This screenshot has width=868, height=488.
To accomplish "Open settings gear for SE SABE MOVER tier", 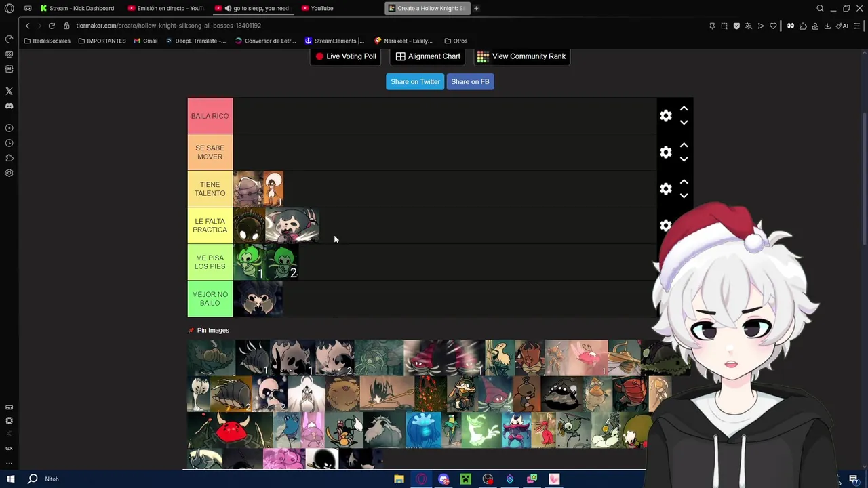I will (666, 152).
